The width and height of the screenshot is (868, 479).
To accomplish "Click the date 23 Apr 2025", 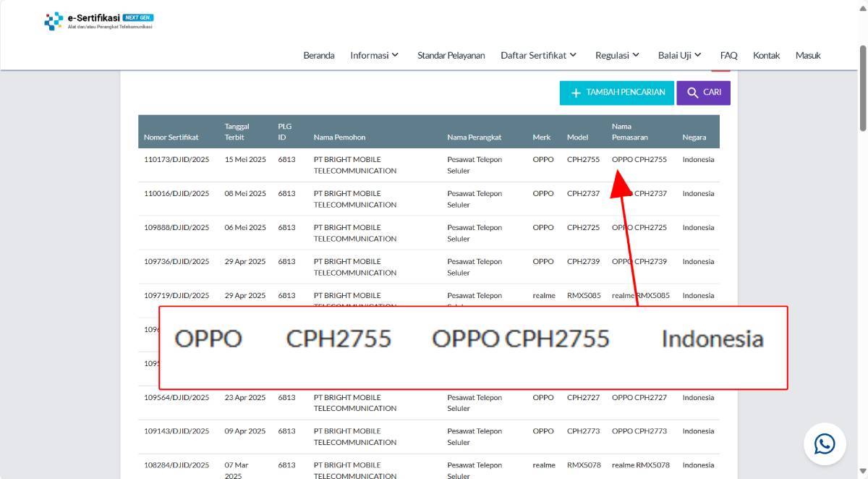I will click(245, 397).
